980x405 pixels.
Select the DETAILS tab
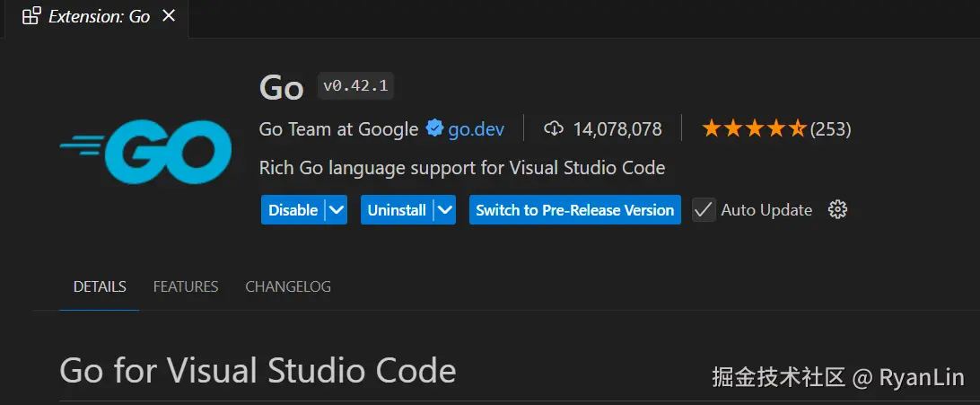(x=100, y=286)
